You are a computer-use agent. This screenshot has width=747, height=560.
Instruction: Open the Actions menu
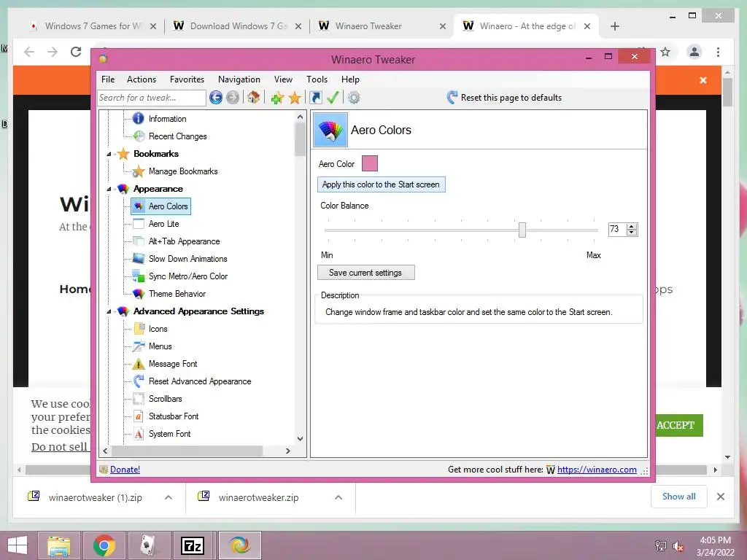click(x=142, y=79)
